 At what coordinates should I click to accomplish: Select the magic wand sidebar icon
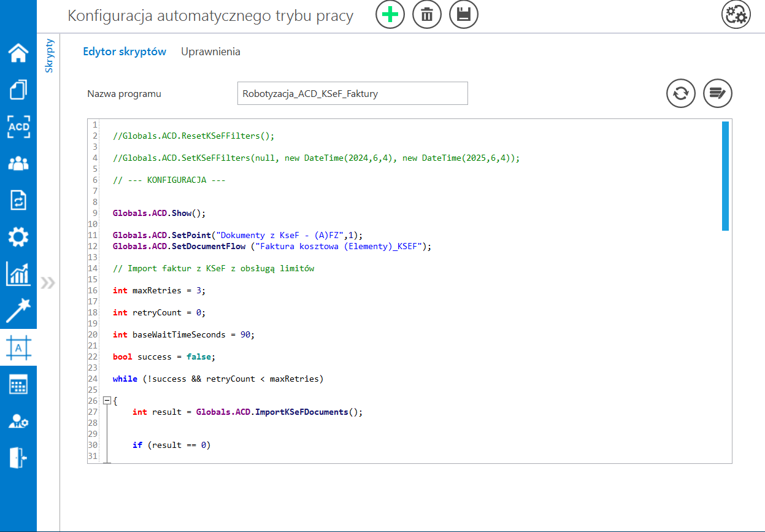18,310
